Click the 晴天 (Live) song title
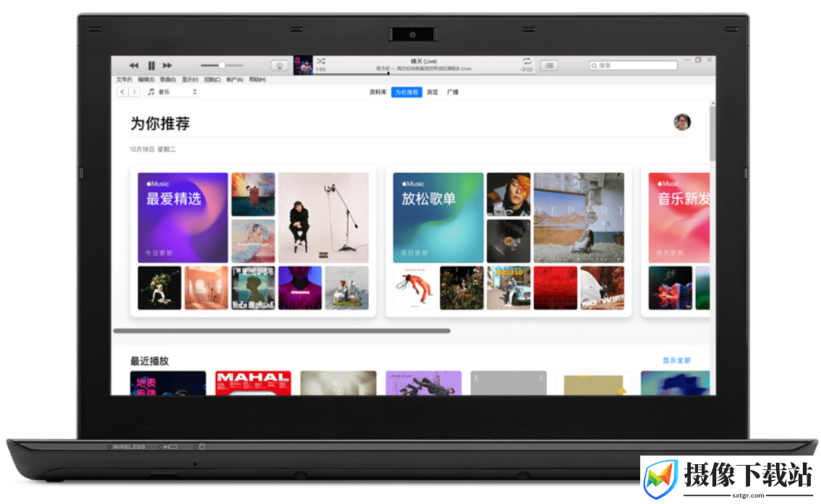 click(x=424, y=61)
